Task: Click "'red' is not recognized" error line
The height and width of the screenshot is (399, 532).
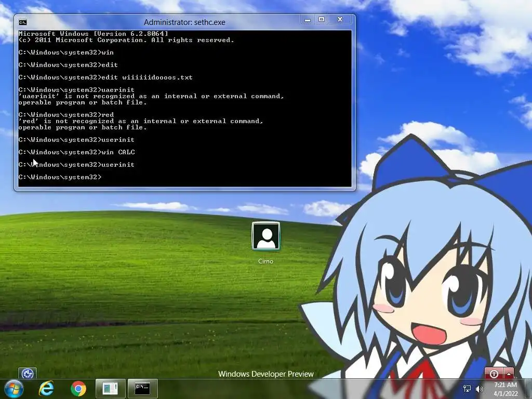Action: [141, 121]
